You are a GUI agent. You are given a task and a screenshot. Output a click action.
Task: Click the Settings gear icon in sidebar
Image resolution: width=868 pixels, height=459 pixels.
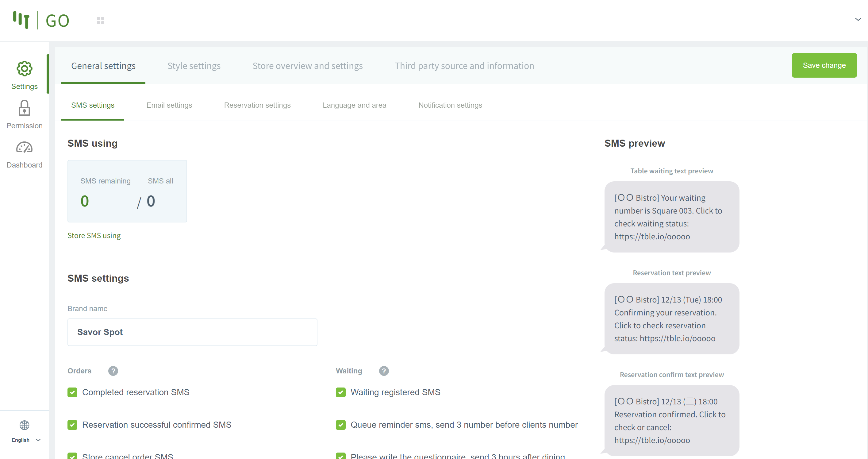24,69
